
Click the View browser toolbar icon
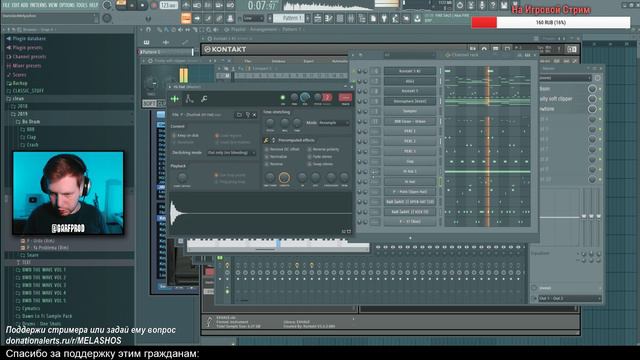(362, 18)
